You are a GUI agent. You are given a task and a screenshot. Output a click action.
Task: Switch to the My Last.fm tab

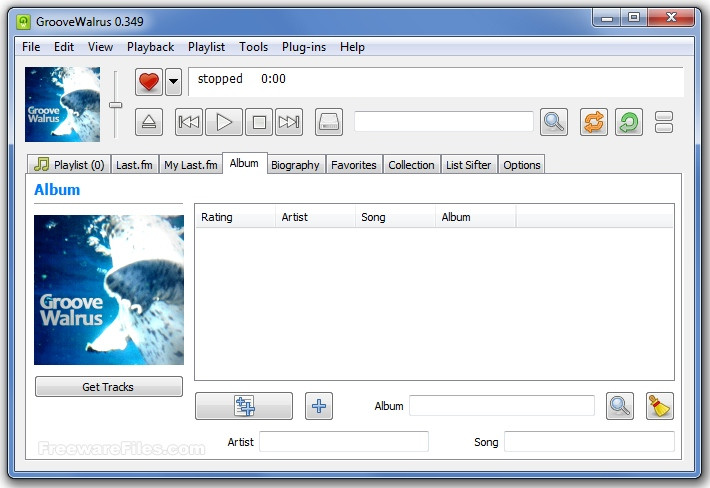[x=191, y=165]
